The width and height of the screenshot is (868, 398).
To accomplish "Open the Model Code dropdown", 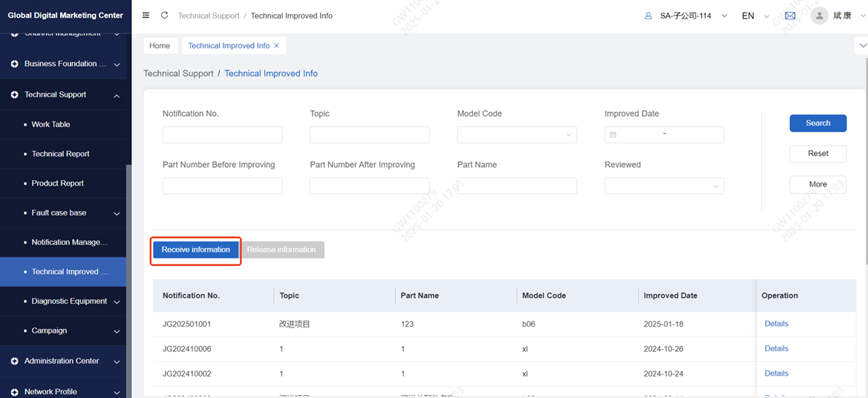I will pos(517,135).
